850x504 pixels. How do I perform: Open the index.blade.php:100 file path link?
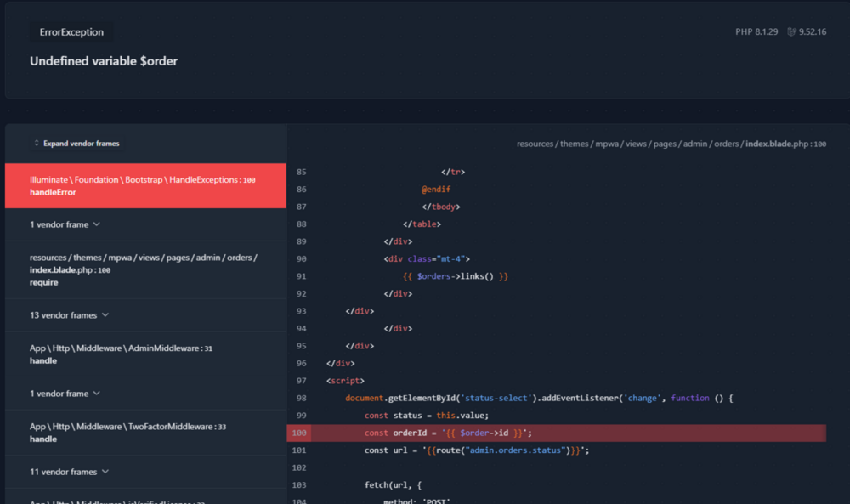click(x=671, y=144)
